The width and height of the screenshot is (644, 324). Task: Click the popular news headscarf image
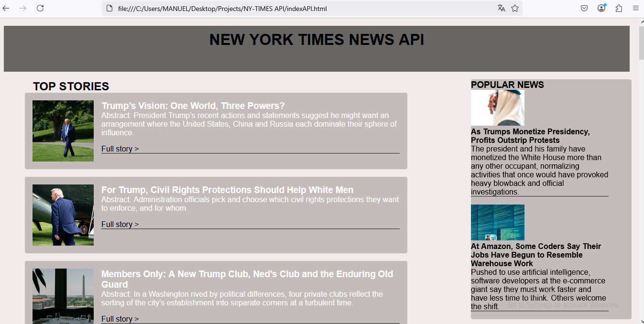click(498, 108)
